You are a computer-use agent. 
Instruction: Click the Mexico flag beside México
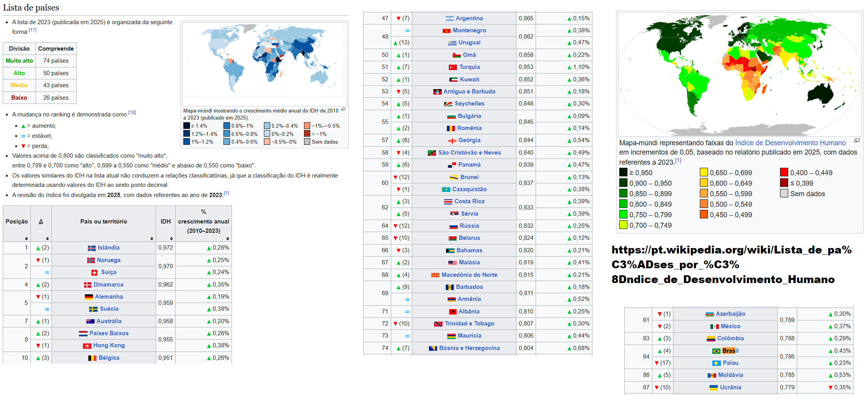tap(715, 327)
